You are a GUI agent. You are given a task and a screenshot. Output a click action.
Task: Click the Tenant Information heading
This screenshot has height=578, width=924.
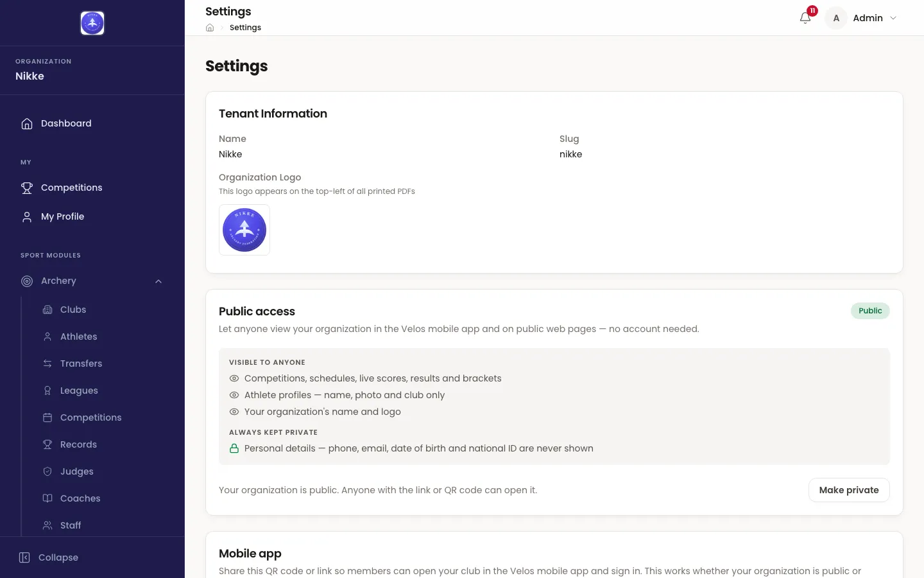pos(273,114)
